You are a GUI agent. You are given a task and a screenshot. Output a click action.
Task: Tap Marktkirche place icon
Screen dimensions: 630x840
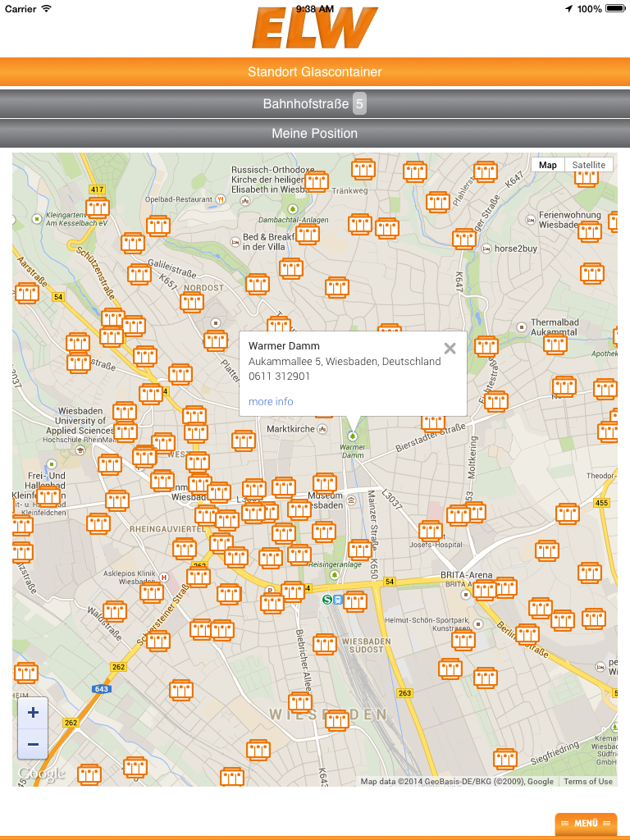click(x=322, y=428)
